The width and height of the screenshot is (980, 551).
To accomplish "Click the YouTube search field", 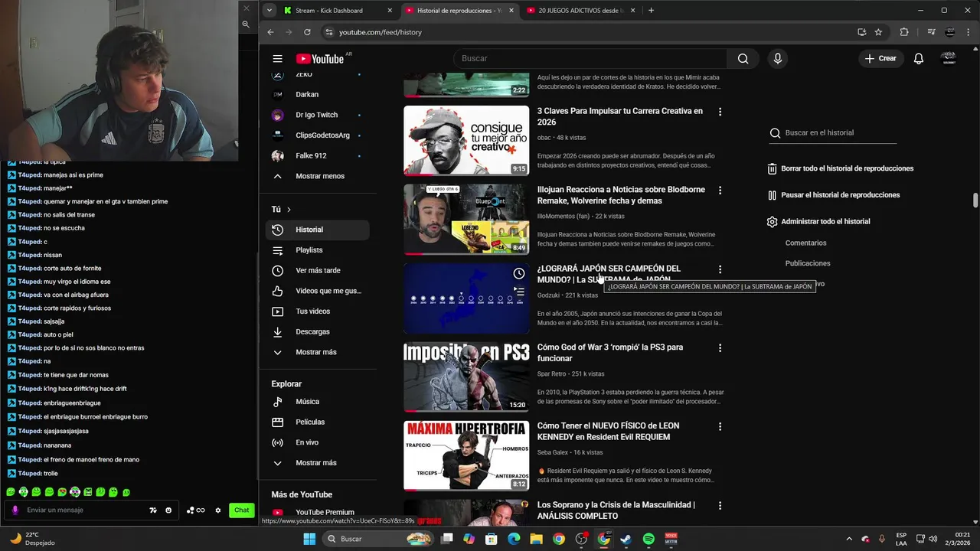I will click(x=590, y=59).
